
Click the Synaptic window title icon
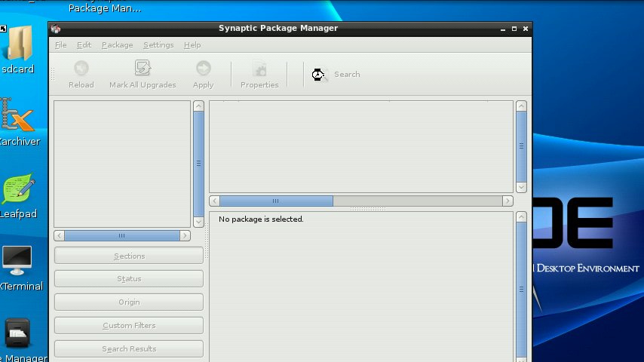point(56,29)
